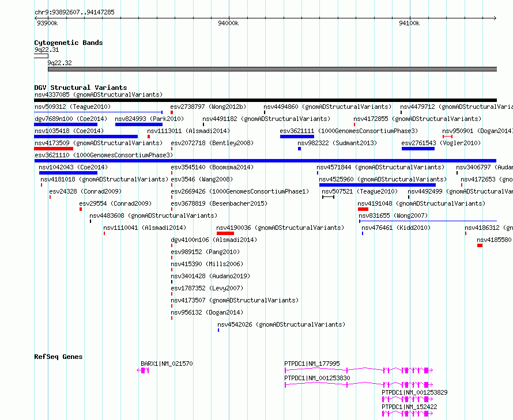
Task: Open esv3678819 (Besenbacher2015) variant
Action: (x=219, y=204)
